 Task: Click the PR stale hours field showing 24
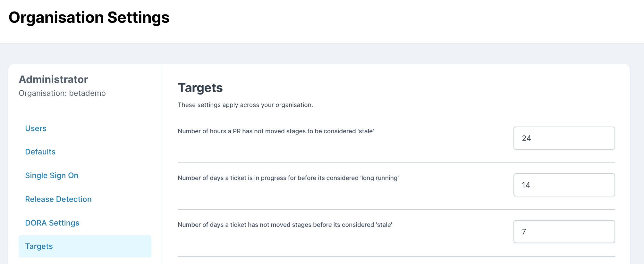pyautogui.click(x=564, y=138)
